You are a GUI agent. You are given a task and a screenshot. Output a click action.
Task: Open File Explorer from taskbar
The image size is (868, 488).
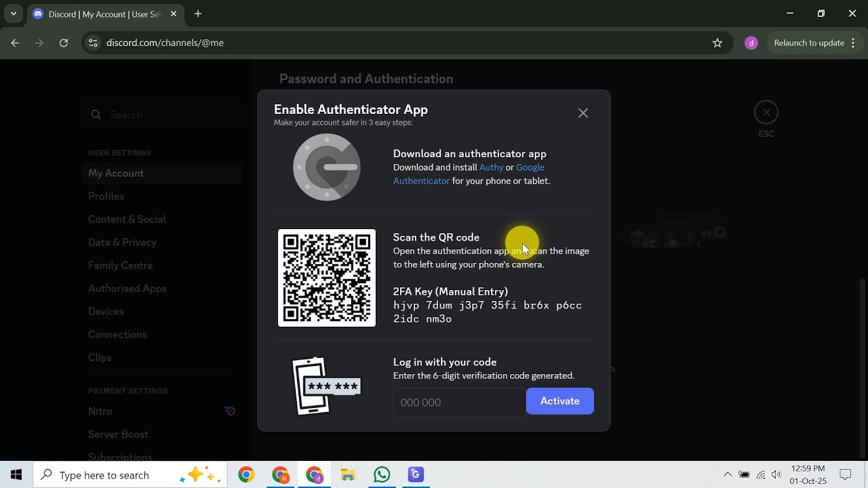(348, 475)
